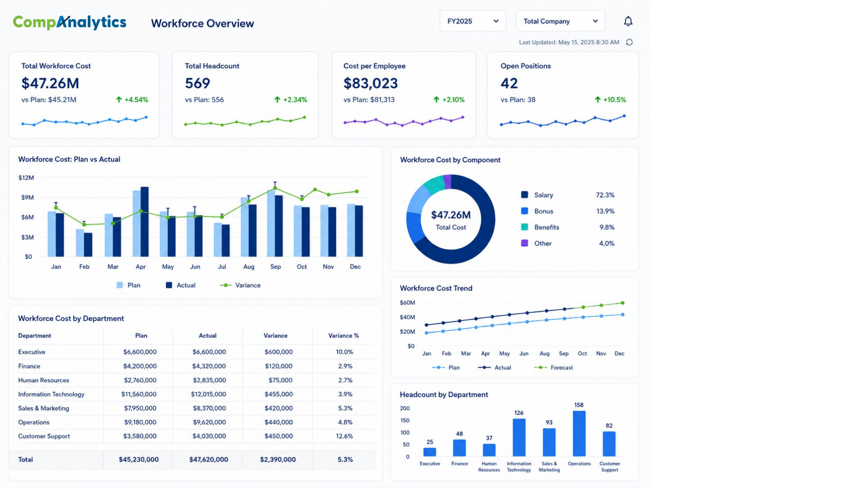Toggle Actual line in Workforce Cost Trend legend

pos(494,367)
